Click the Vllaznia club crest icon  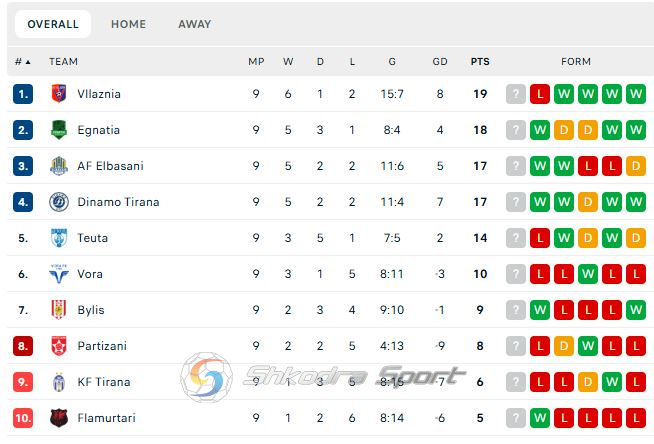click(x=58, y=94)
